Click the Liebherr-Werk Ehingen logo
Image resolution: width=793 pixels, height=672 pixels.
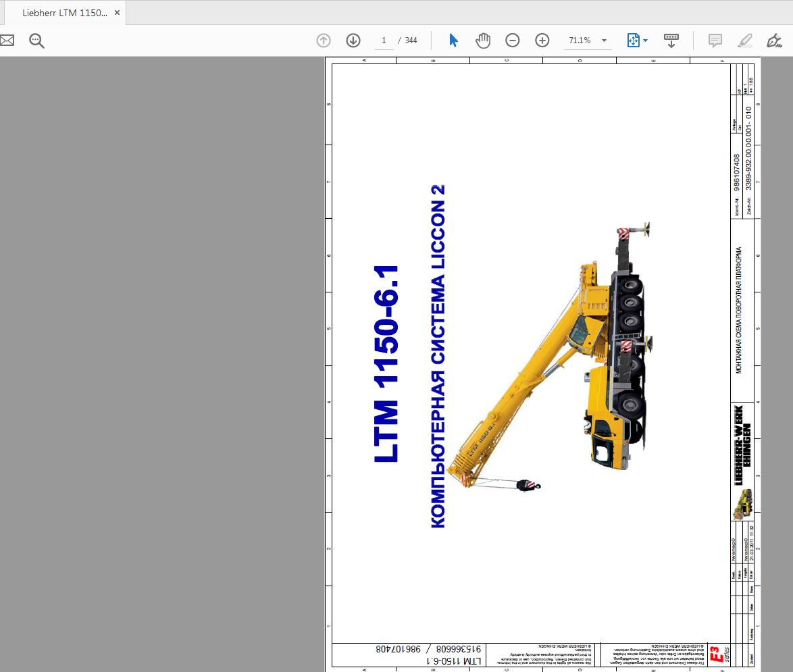coord(742,446)
